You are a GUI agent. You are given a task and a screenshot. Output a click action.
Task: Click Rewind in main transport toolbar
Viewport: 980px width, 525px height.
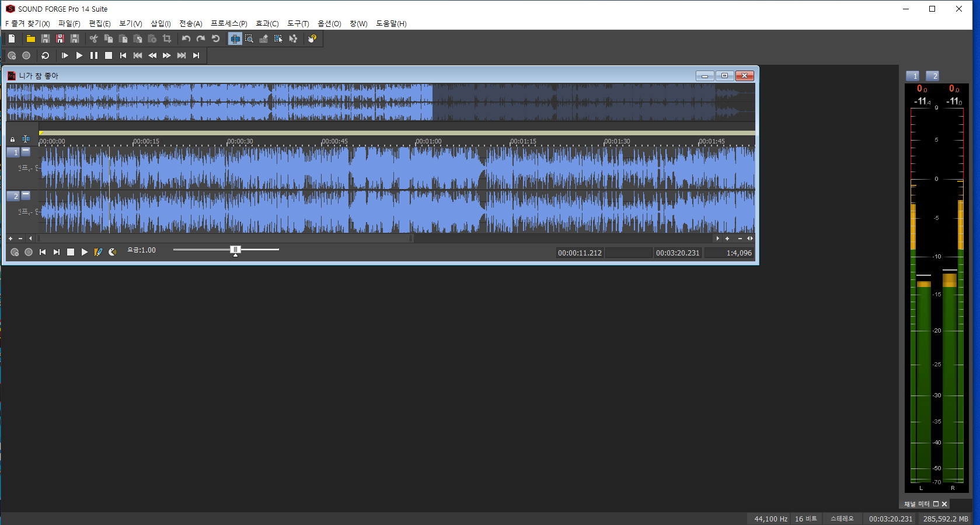[152, 55]
